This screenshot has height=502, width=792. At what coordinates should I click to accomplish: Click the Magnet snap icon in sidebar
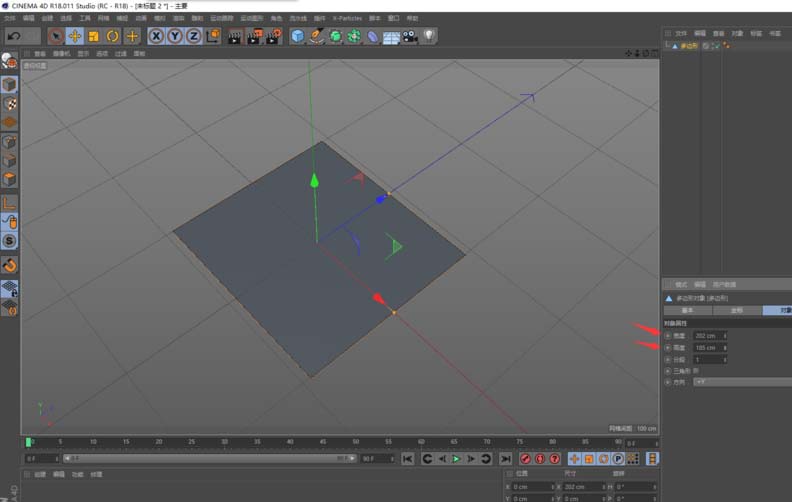9,265
